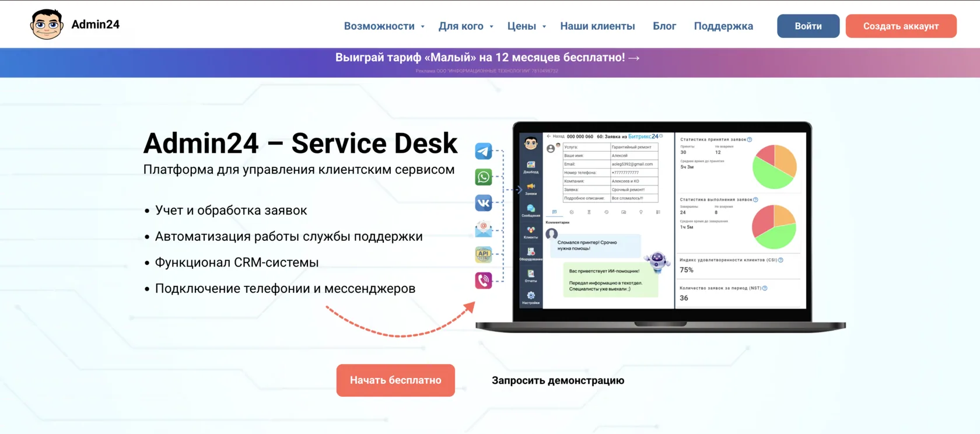Open the Поддержка page

[723, 26]
